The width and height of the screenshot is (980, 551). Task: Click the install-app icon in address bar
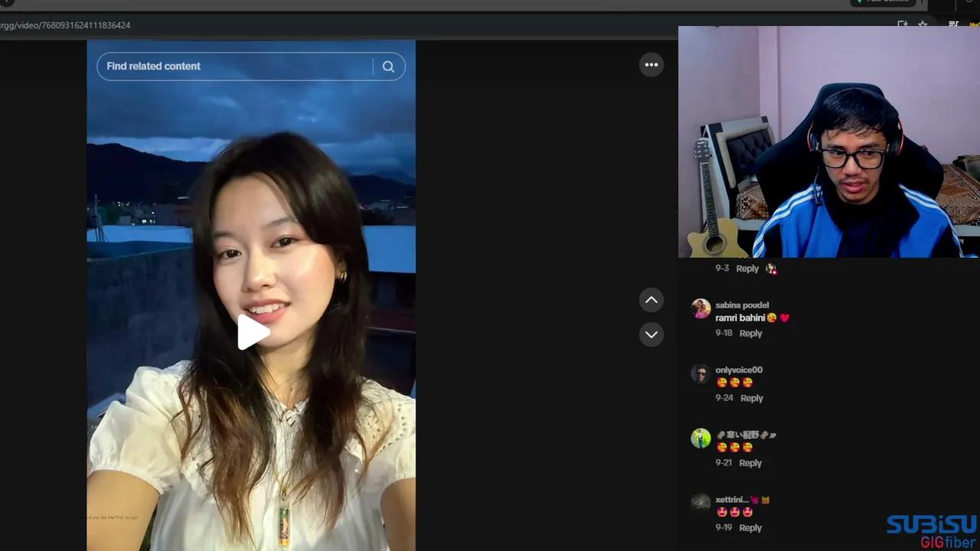pos(903,25)
